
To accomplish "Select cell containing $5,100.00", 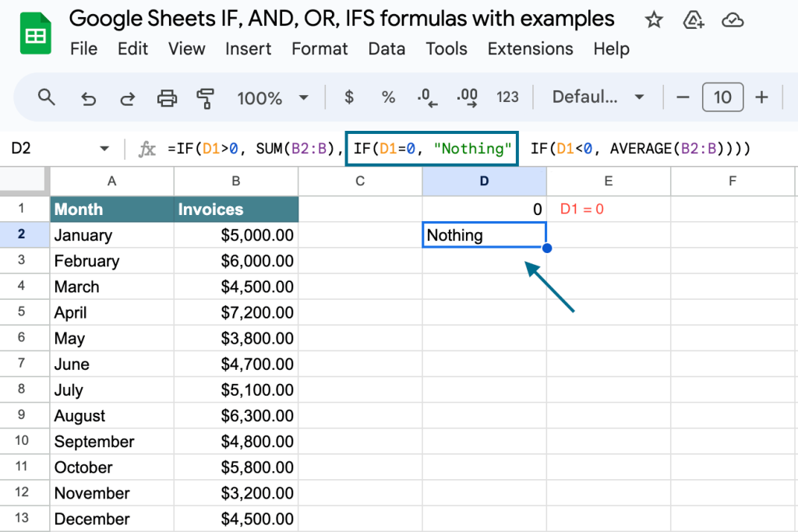I will point(236,390).
